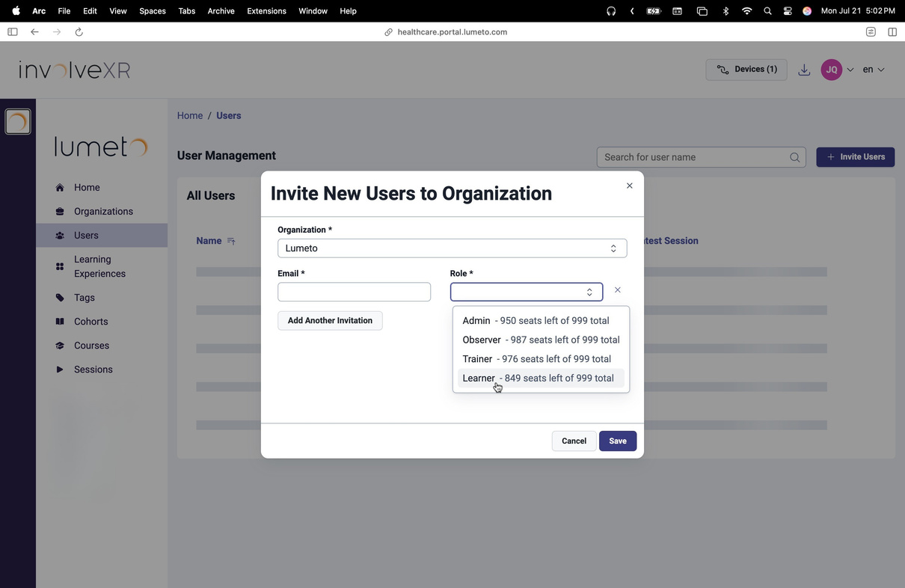Open macOS Control Center icon

788,11
